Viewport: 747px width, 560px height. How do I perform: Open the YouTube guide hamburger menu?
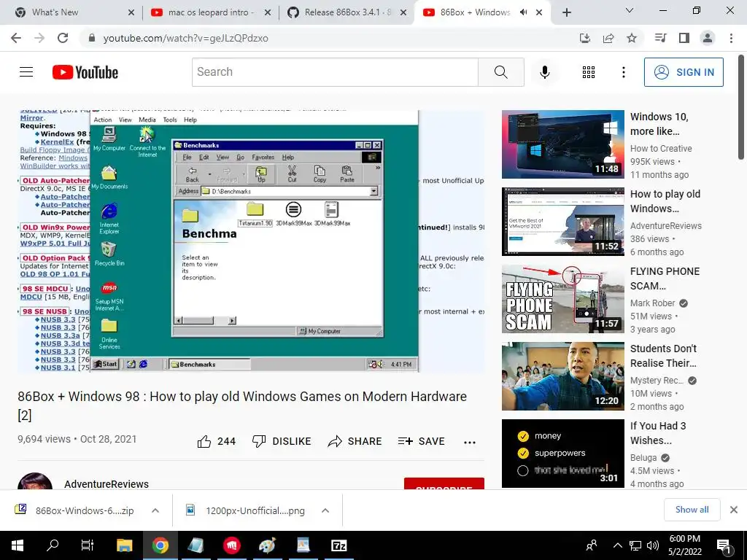[x=26, y=72]
